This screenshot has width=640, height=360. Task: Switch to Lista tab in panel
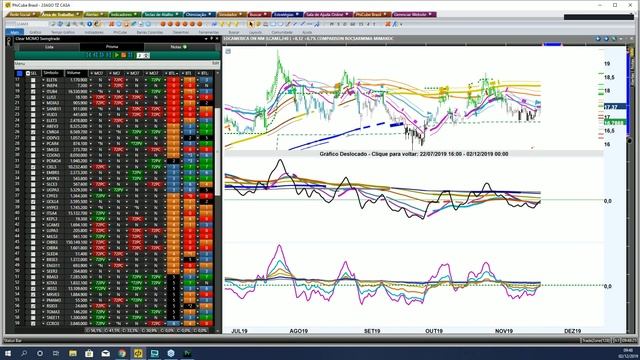49,47
